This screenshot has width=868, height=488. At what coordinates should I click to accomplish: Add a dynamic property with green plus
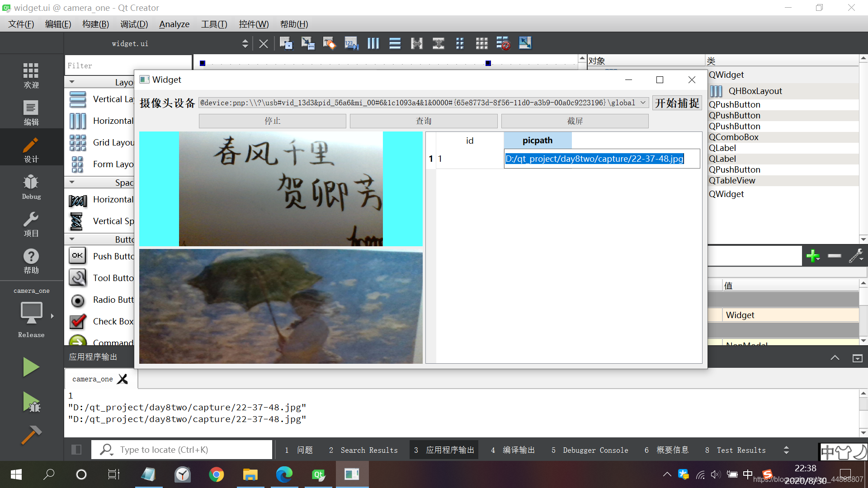(813, 256)
